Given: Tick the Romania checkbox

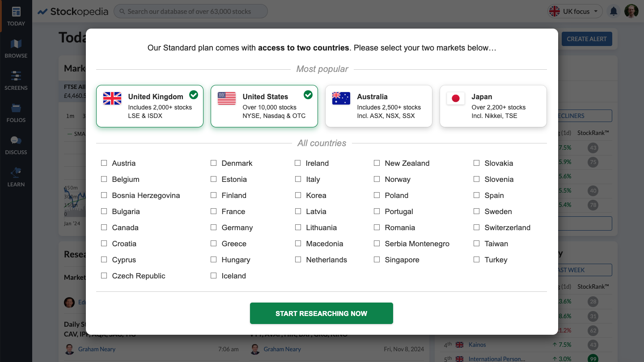Looking at the screenshot, I should coord(377,227).
